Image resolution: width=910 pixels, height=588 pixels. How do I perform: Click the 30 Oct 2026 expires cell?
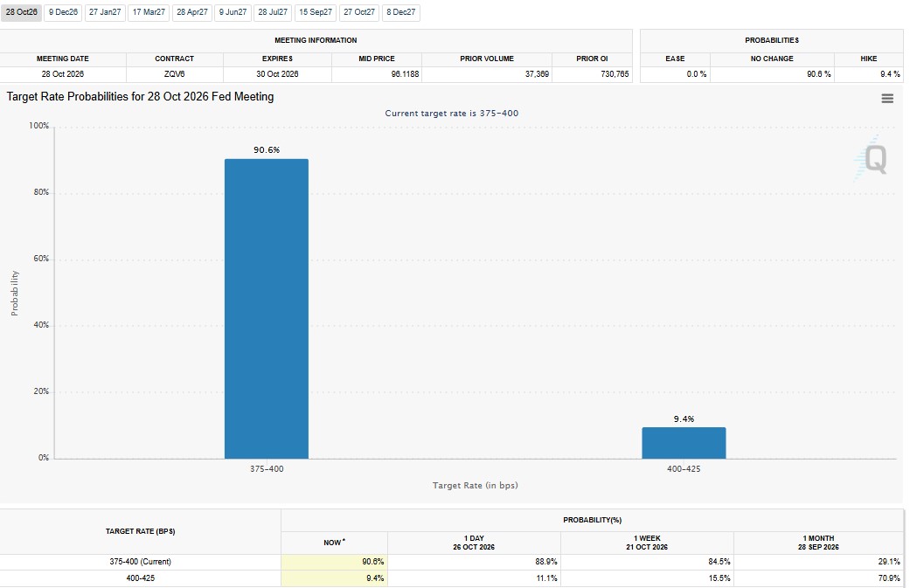[x=277, y=74]
